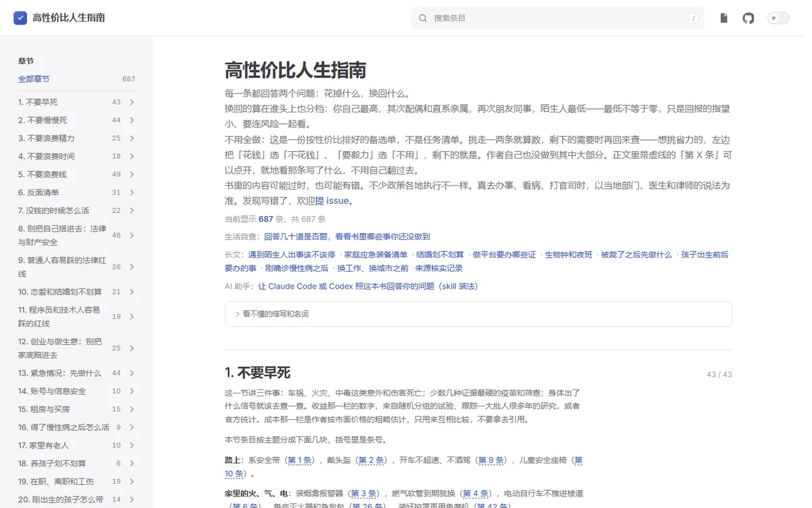Click the 687 count beside 全部章节

coord(129,79)
